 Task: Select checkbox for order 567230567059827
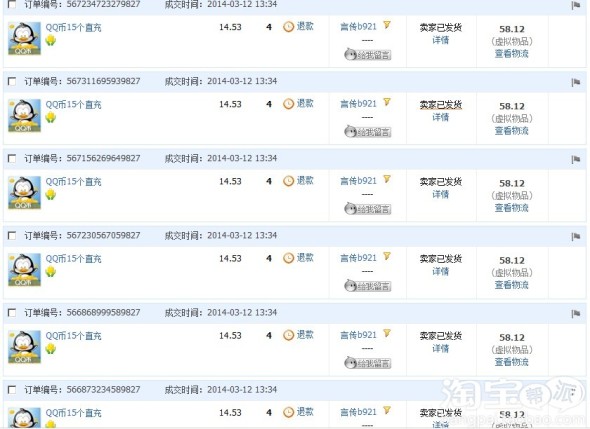[x=12, y=236]
